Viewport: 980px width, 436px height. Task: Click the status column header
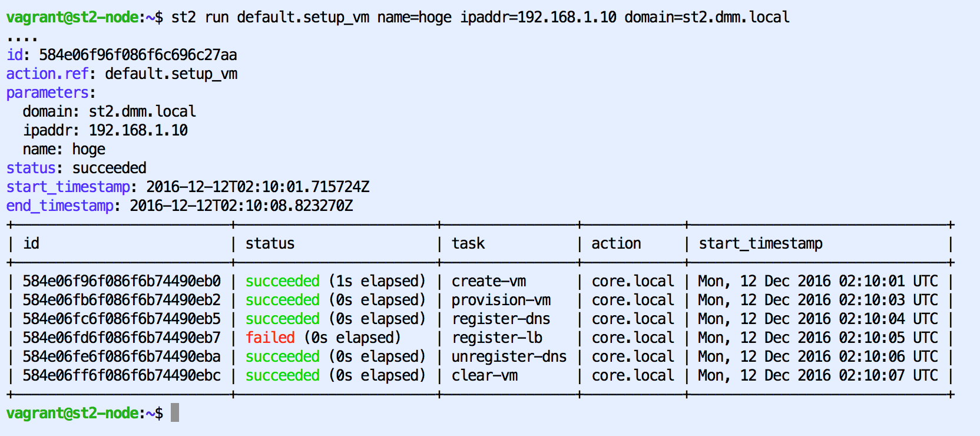pyautogui.click(x=270, y=243)
